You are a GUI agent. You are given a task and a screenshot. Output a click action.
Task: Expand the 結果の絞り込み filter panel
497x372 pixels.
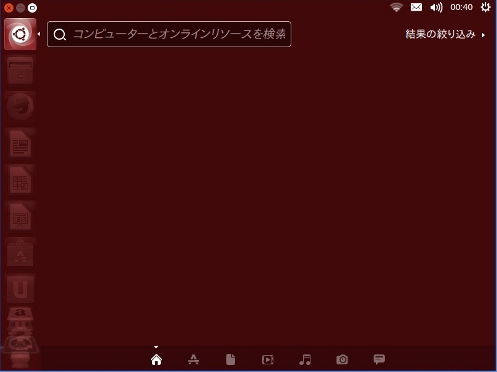[445, 34]
